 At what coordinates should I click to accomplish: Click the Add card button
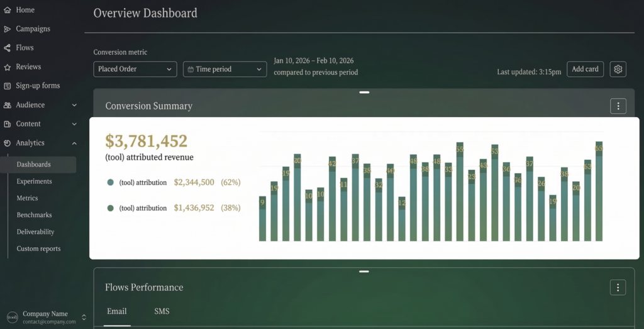click(x=585, y=69)
